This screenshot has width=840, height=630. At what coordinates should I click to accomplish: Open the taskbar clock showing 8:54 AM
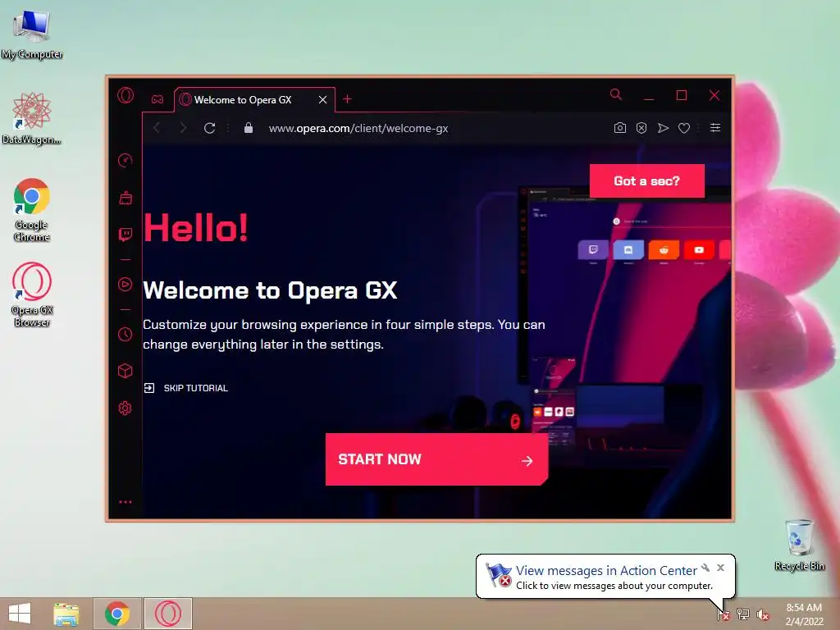(804, 614)
